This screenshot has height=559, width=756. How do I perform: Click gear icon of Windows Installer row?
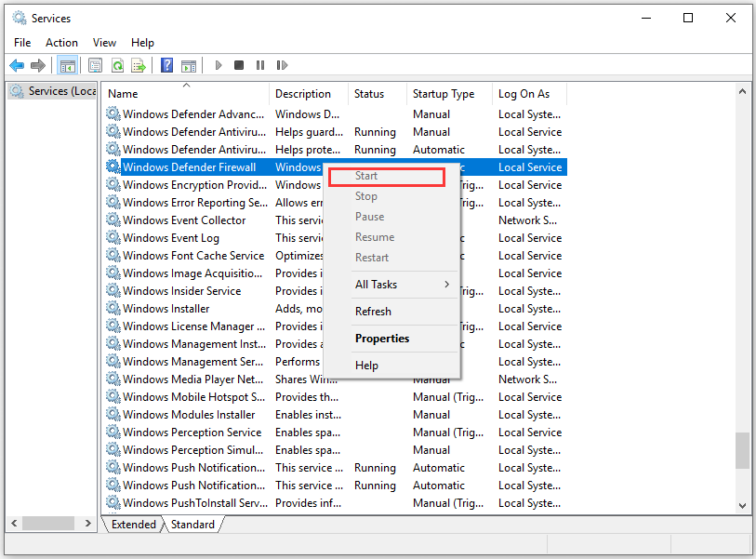113,308
